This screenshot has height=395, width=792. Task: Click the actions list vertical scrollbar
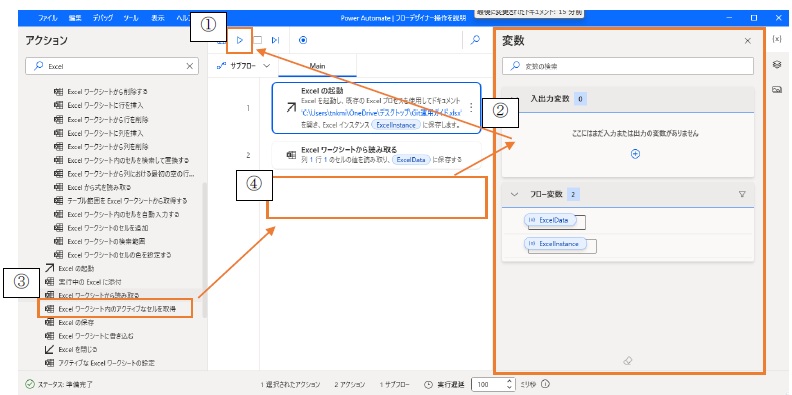click(x=204, y=250)
